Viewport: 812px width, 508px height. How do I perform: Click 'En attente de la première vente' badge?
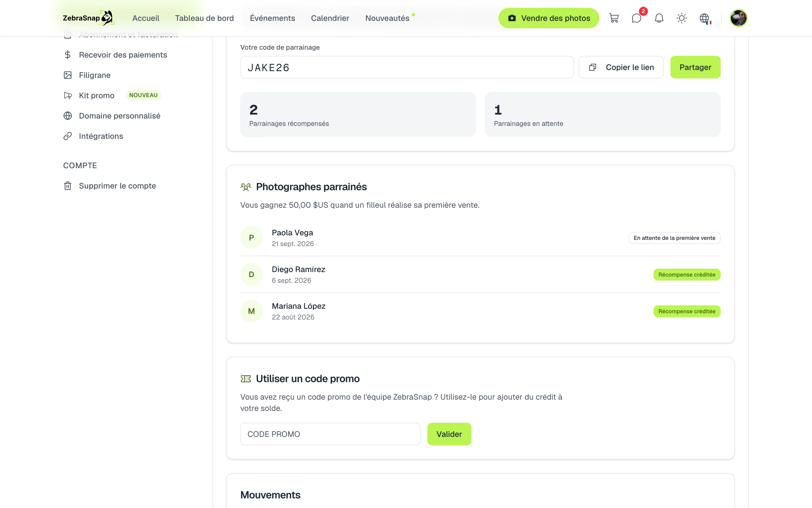coord(674,238)
